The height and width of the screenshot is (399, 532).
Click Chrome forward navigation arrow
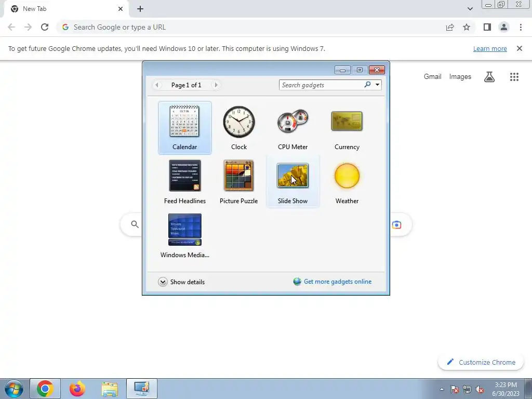point(28,27)
